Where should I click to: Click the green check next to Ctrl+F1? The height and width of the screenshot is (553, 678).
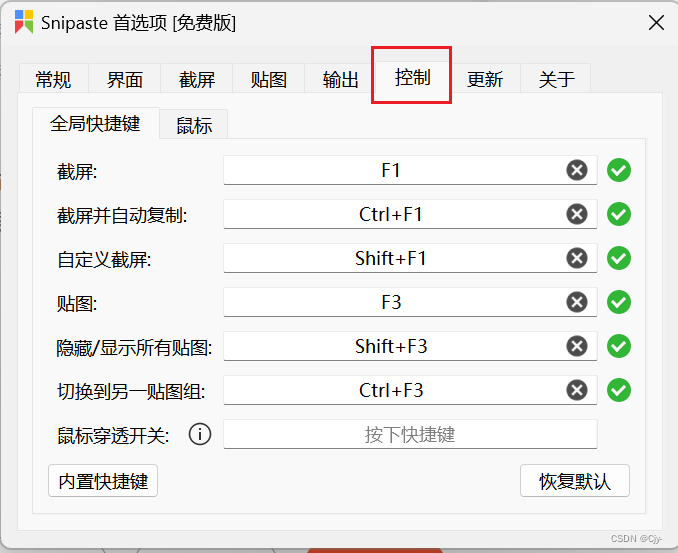pyautogui.click(x=619, y=214)
